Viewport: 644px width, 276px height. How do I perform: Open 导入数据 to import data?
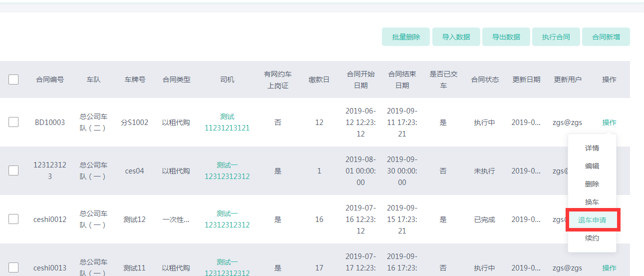[456, 37]
